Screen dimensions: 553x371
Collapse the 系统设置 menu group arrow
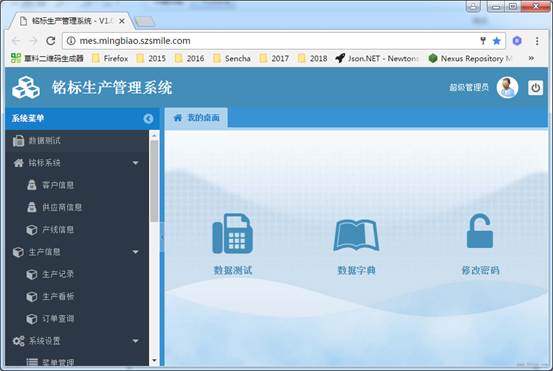pyautogui.click(x=135, y=341)
